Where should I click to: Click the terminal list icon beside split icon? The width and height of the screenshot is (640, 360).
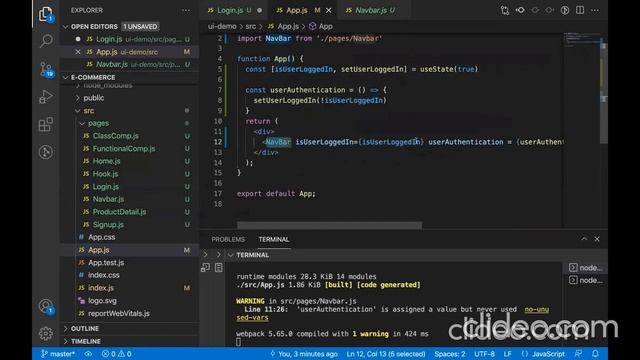tap(219, 267)
